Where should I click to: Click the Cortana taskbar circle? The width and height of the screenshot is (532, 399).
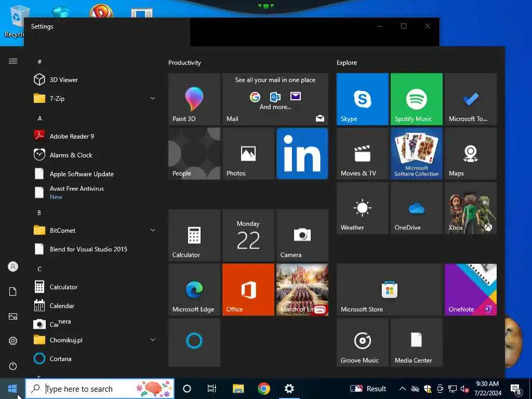(187, 389)
